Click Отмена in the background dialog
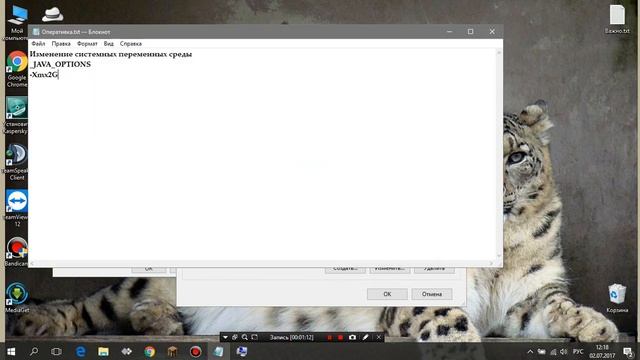Viewport: 640px width, 360px height. [x=432, y=294]
